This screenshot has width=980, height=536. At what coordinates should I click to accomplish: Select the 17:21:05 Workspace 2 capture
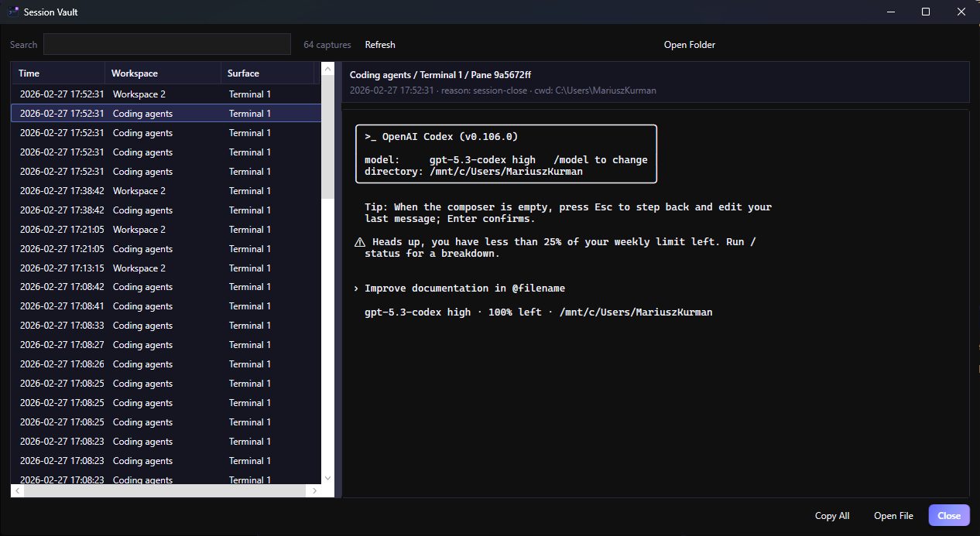166,230
